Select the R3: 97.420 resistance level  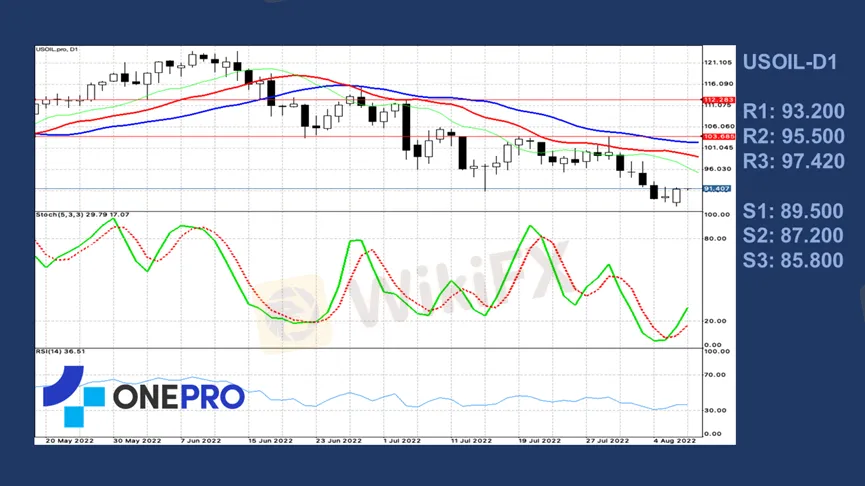[x=792, y=161]
